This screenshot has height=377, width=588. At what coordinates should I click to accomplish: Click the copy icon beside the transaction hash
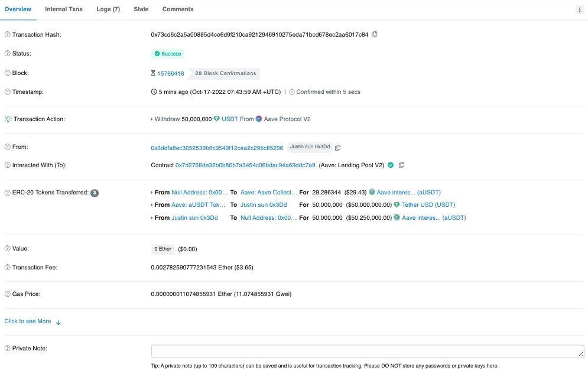tap(374, 34)
